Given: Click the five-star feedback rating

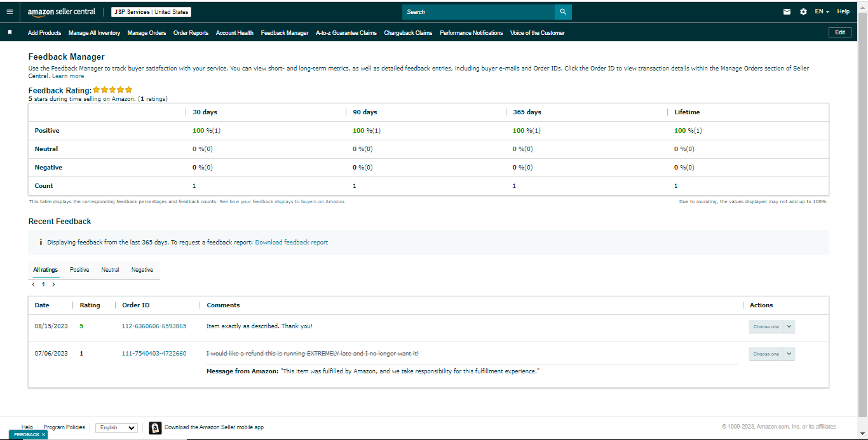Looking at the screenshot, I should tap(112, 90).
